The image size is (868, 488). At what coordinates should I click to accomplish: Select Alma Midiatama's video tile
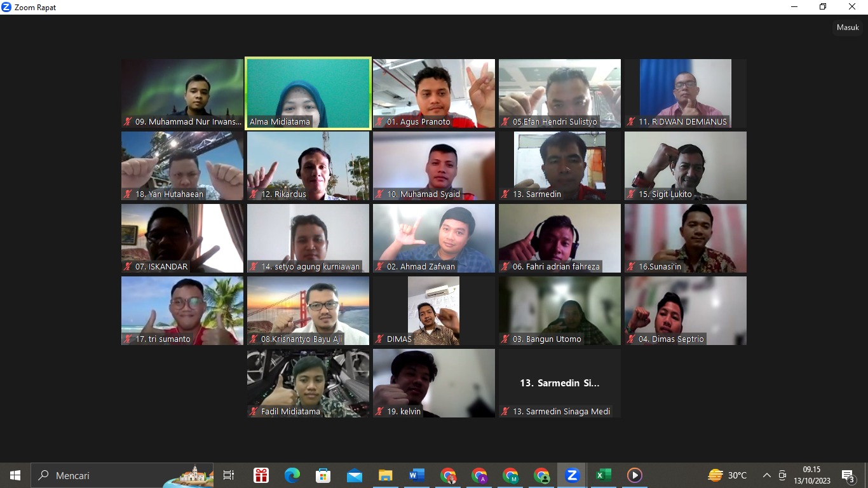click(308, 93)
